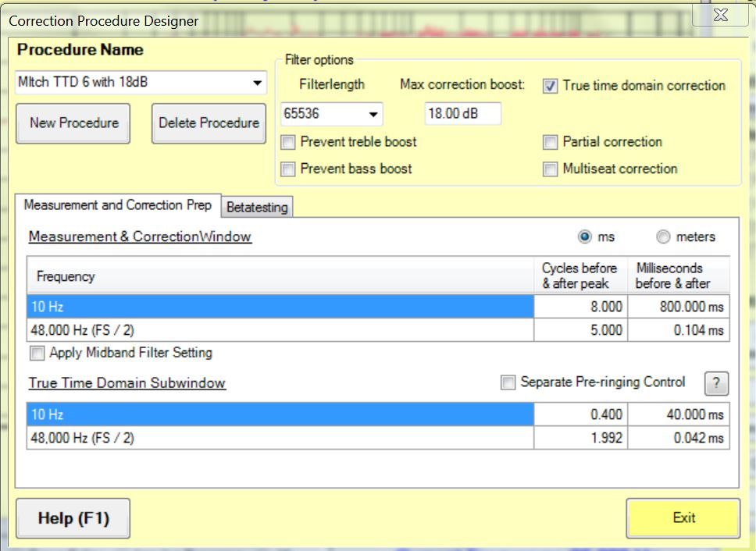Viewport: 756px width, 551px height.
Task: Click the New Procedure button
Action: pos(73,123)
